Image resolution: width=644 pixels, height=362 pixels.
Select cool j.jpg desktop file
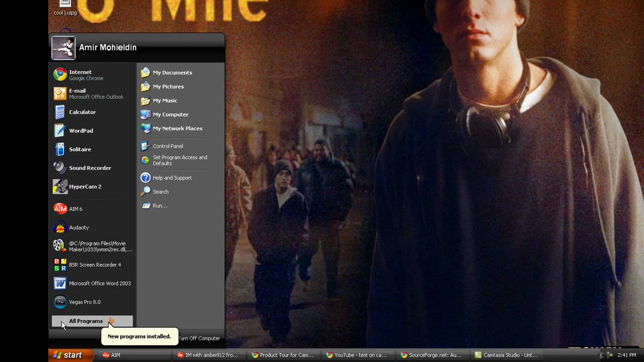pos(65,8)
